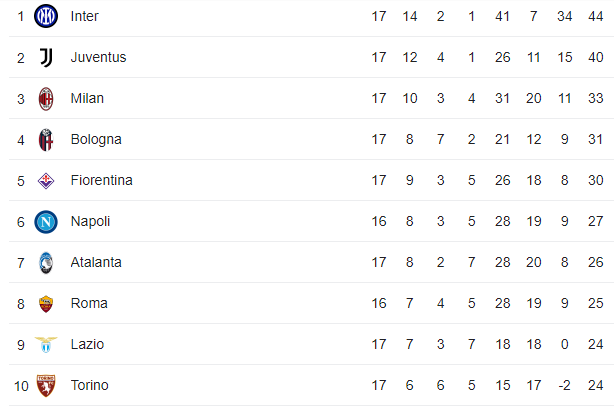Image resolution: width=614 pixels, height=406 pixels.
Task: Click the Fiorentina purple diamond logo
Action: point(46,181)
